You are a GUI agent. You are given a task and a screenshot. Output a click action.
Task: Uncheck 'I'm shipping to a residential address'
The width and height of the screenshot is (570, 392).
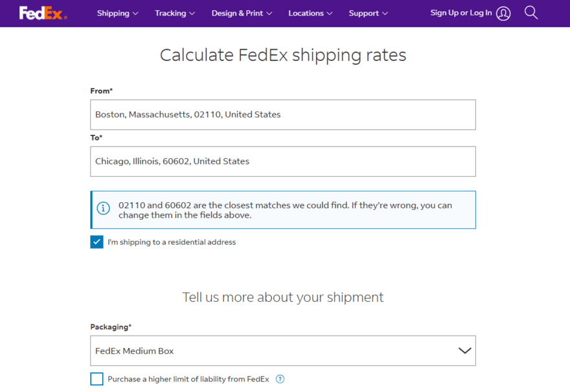(97, 242)
